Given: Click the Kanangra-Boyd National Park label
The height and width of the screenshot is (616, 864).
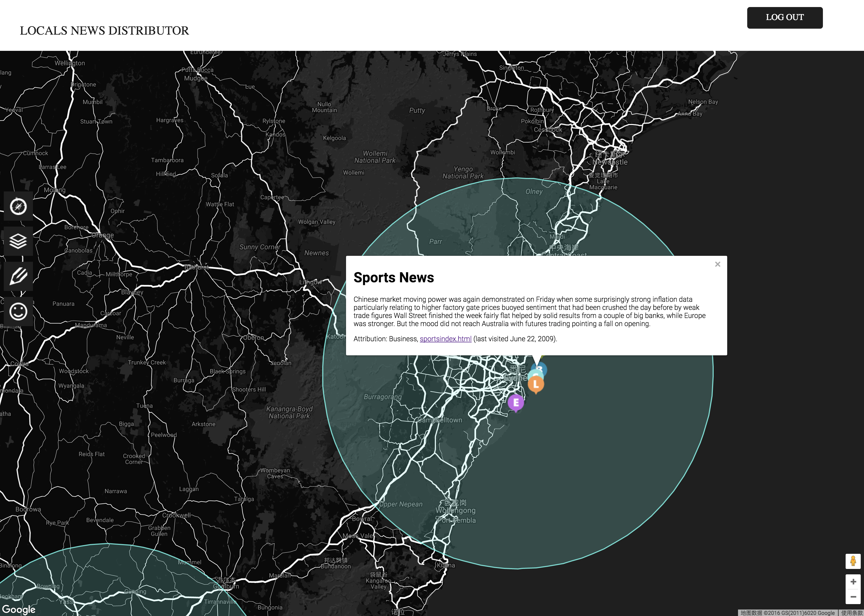Looking at the screenshot, I should tap(289, 412).
